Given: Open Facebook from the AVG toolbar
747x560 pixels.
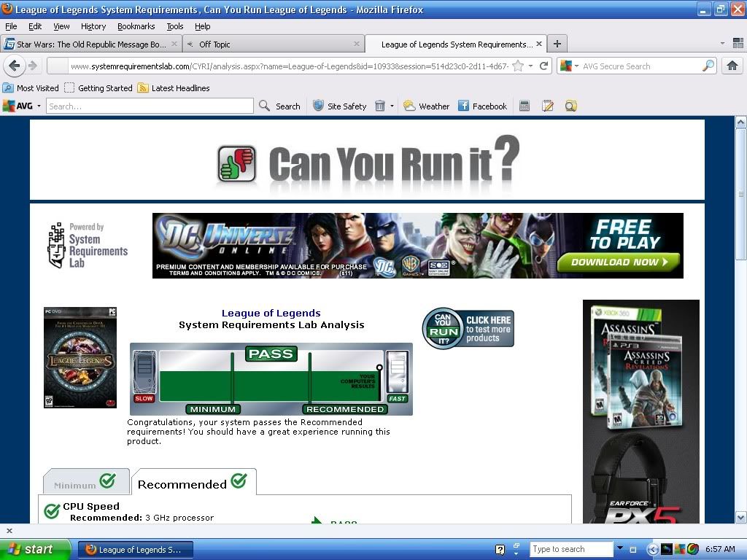Looking at the screenshot, I should tap(483, 106).
